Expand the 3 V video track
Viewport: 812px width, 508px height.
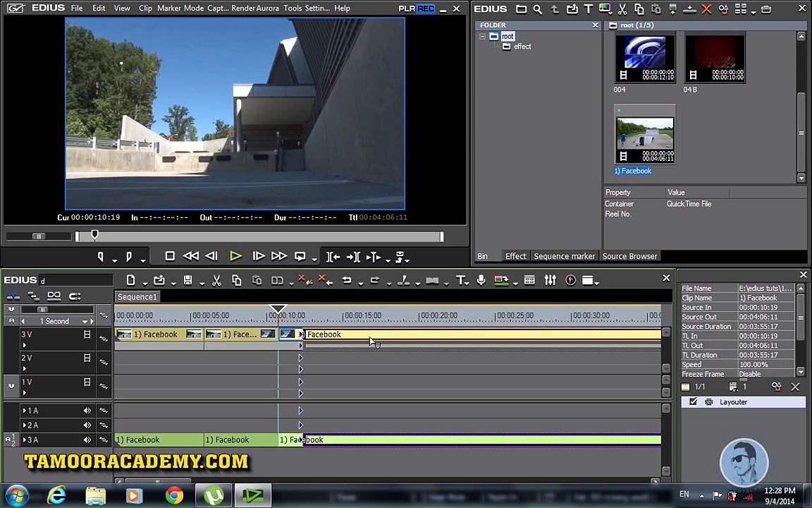coord(25,345)
